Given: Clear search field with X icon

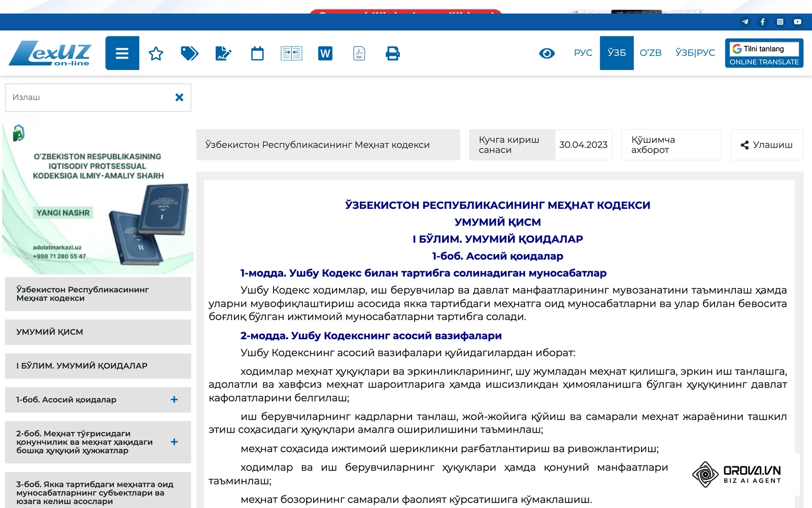Looking at the screenshot, I should point(179,97).
